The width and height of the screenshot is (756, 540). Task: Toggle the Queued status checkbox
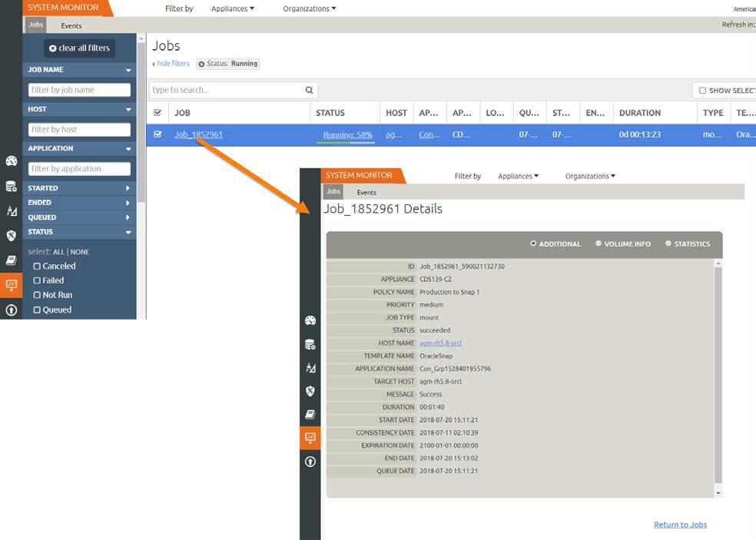[x=37, y=310]
